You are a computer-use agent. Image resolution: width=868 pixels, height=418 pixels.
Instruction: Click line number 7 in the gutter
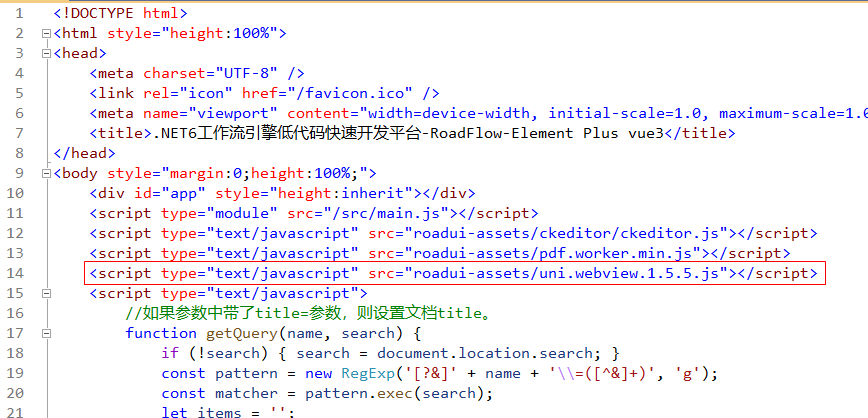tap(19, 133)
